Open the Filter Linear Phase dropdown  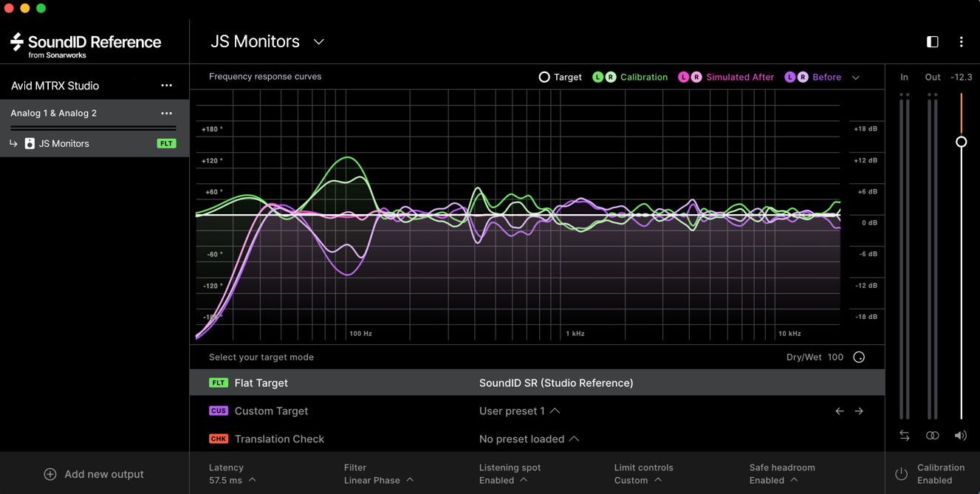tap(379, 480)
